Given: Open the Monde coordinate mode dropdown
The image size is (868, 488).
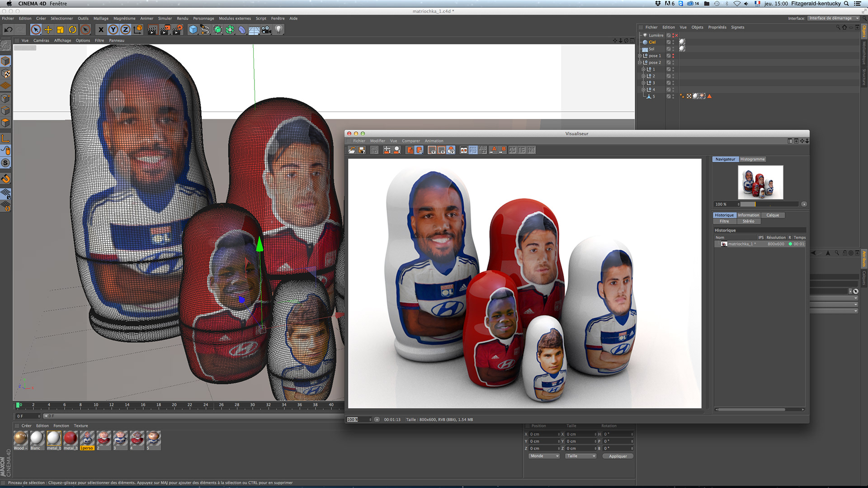Looking at the screenshot, I should 544,456.
